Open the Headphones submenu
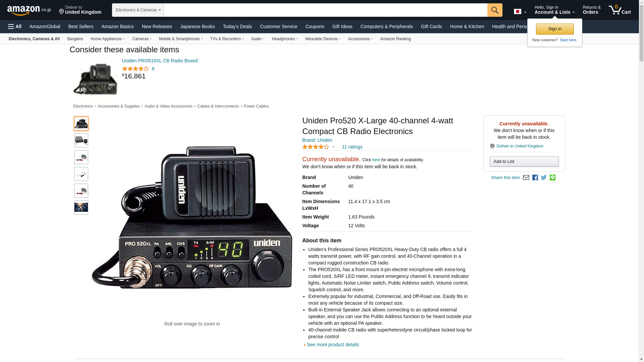Image resolution: width=644 pixels, height=362 pixels. pyautogui.click(x=285, y=39)
